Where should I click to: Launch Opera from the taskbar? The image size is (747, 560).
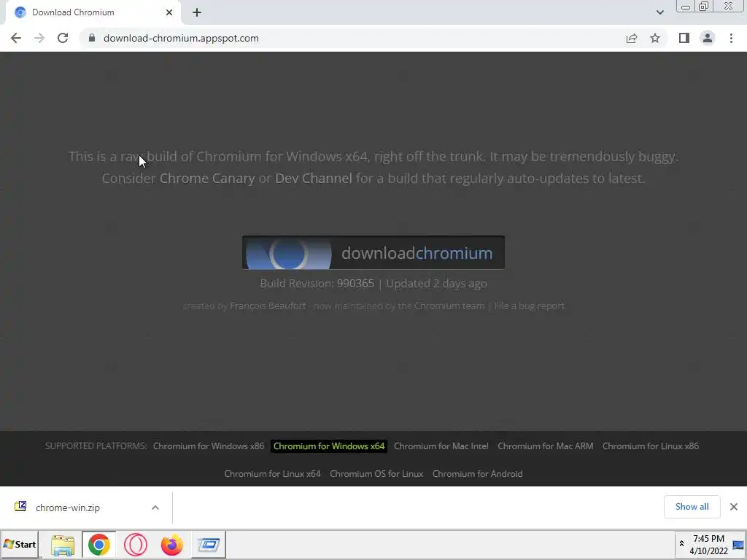tap(135, 545)
